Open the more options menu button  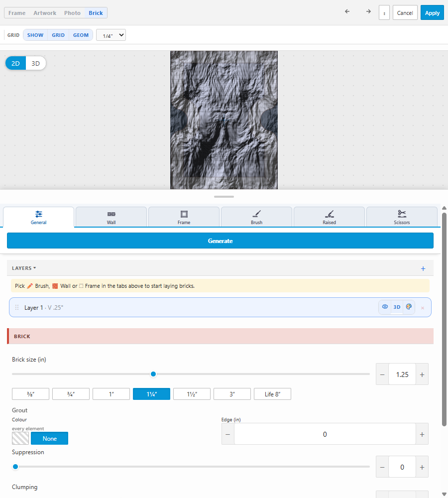coord(384,13)
